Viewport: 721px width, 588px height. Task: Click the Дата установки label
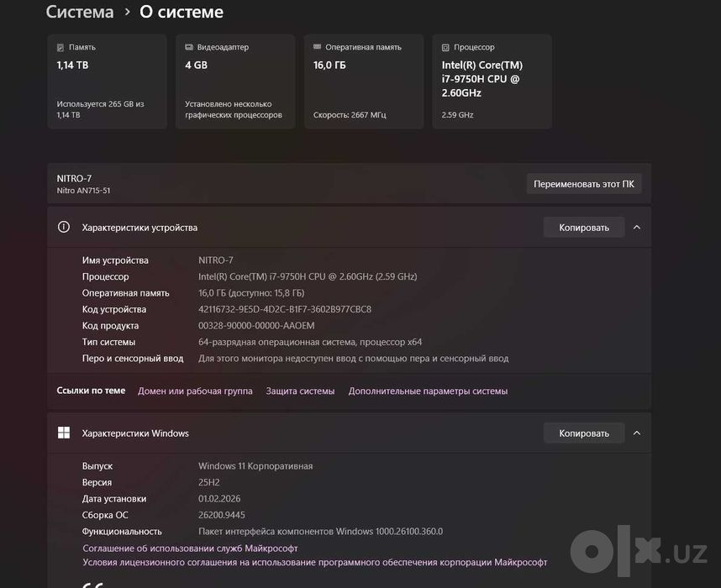pos(114,498)
